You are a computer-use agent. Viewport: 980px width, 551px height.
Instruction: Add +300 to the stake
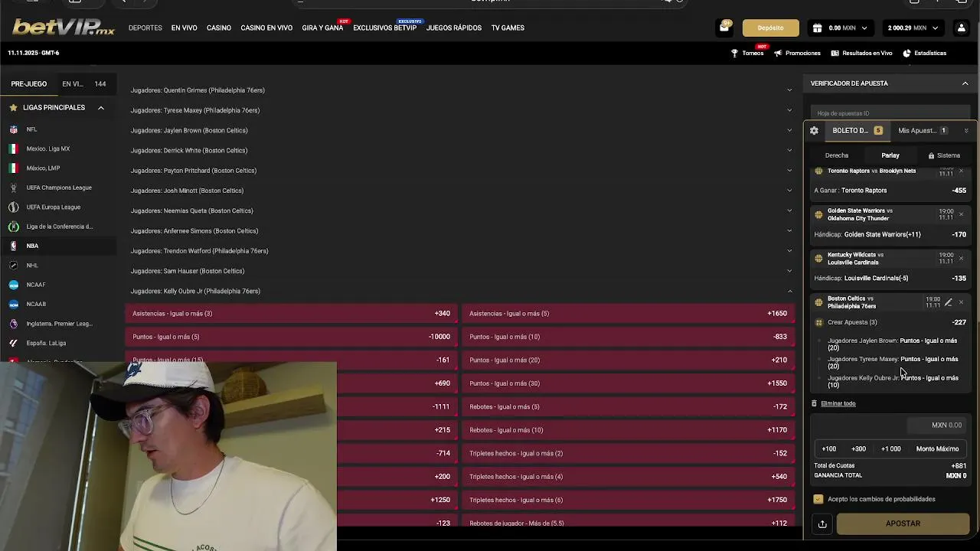tap(858, 448)
